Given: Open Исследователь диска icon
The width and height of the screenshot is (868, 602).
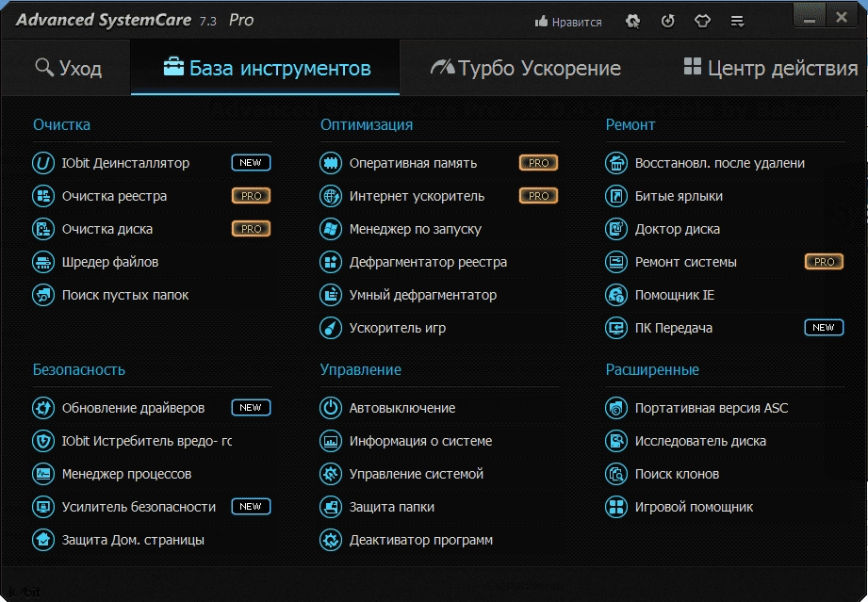Looking at the screenshot, I should (x=616, y=441).
